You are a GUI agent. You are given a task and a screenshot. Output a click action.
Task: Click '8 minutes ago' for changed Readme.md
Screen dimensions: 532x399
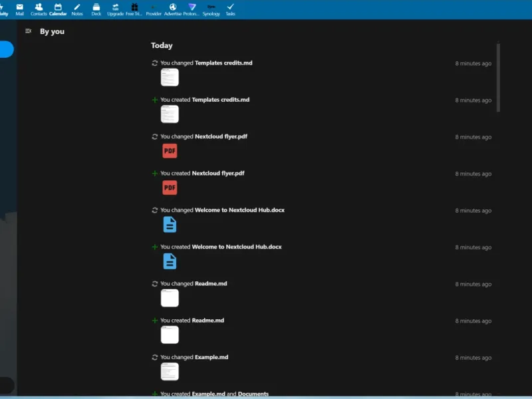pos(473,284)
